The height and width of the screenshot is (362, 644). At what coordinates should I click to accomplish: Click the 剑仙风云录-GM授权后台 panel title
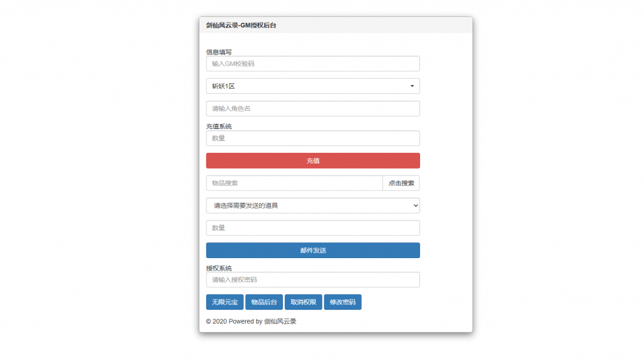tap(241, 26)
